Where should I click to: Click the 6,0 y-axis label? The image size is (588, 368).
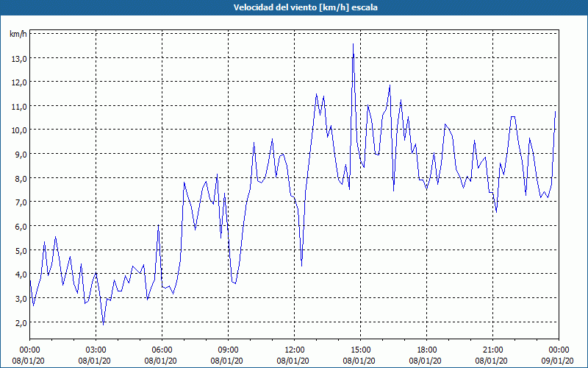(x=21, y=227)
